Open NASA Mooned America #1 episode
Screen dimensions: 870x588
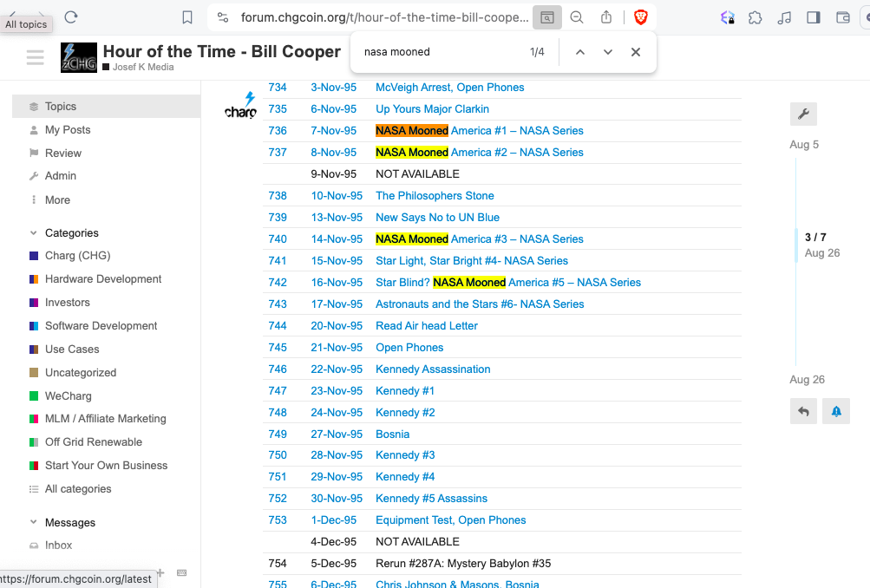point(480,131)
